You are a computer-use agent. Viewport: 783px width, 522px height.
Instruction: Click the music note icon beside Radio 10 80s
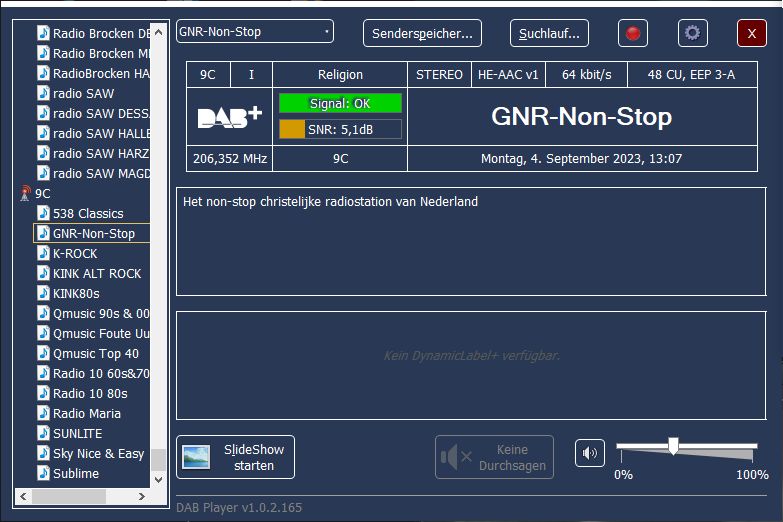coord(43,393)
